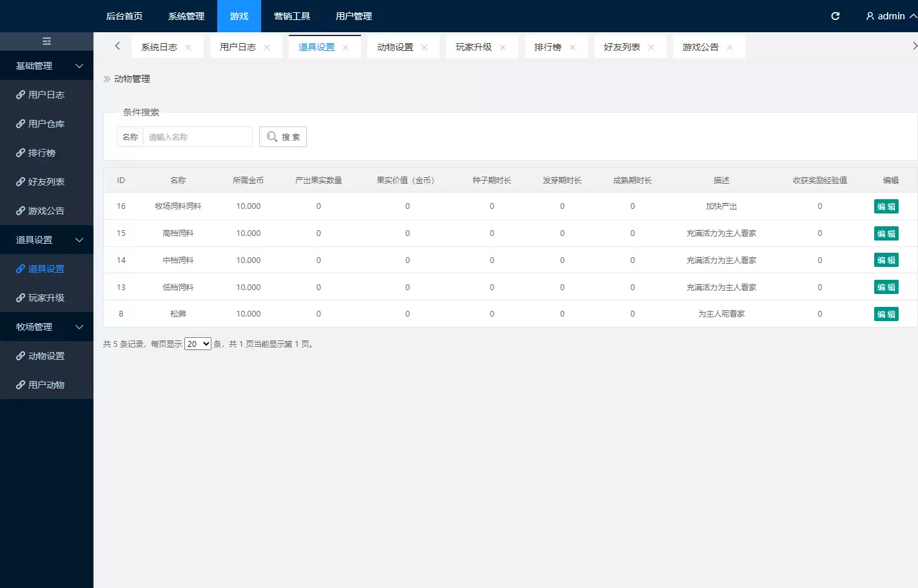
Task: Open 好友列表 in the sidebar
Action: [46, 182]
